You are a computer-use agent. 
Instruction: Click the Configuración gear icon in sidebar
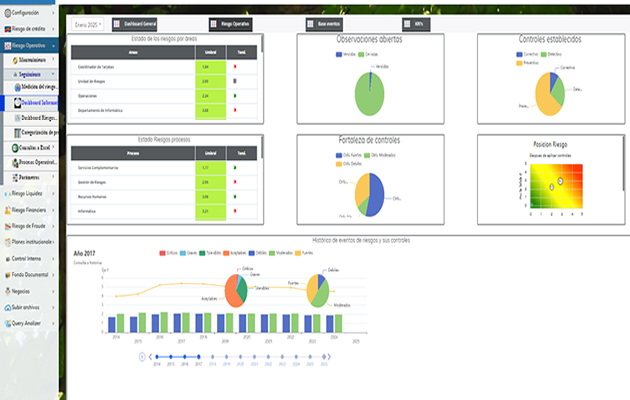[6, 12]
